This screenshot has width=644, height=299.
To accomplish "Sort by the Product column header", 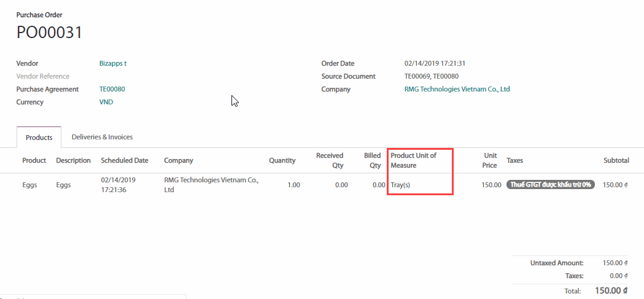I will point(34,160).
